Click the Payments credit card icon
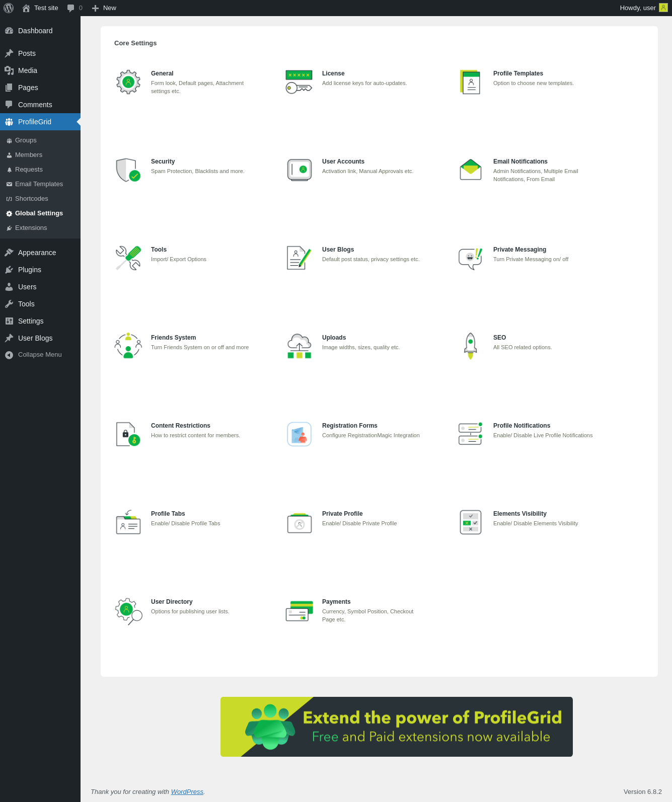The width and height of the screenshot is (672, 802). 300,610
